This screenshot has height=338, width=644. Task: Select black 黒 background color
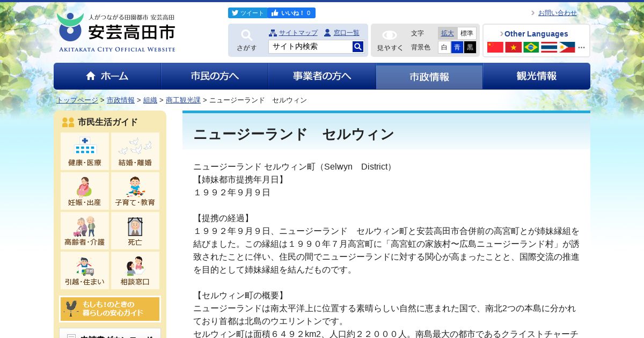pyautogui.click(x=470, y=47)
